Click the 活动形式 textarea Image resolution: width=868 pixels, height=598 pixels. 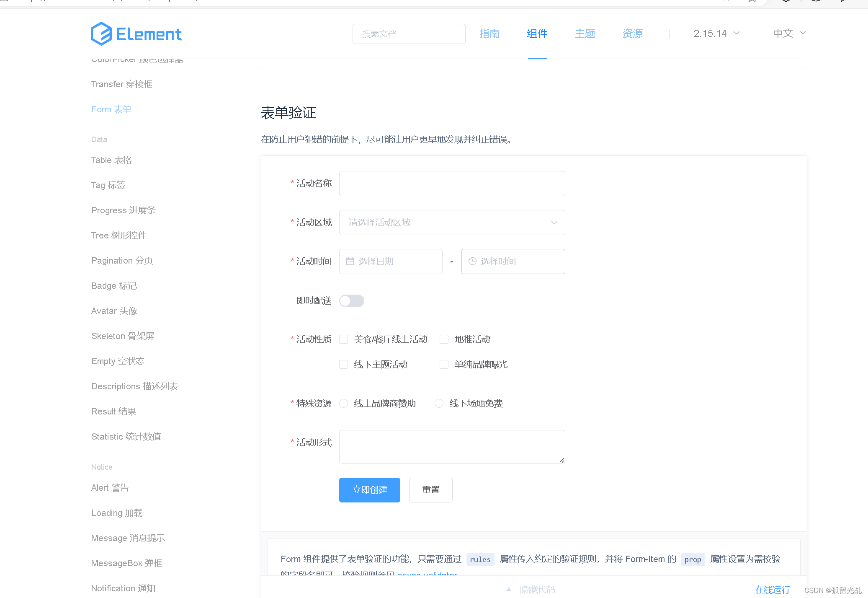(452, 447)
